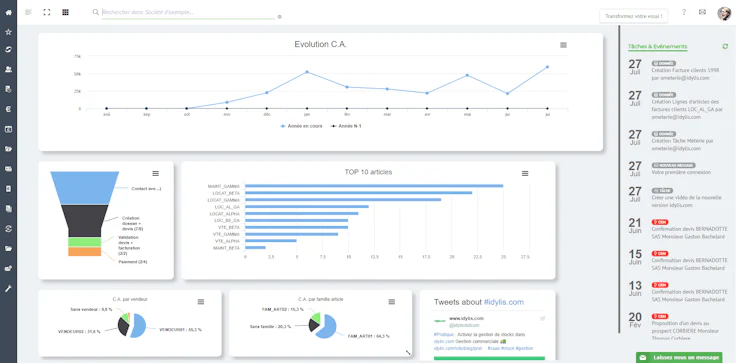
Task: Toggle the Année N-1 legend series
Action: point(346,126)
